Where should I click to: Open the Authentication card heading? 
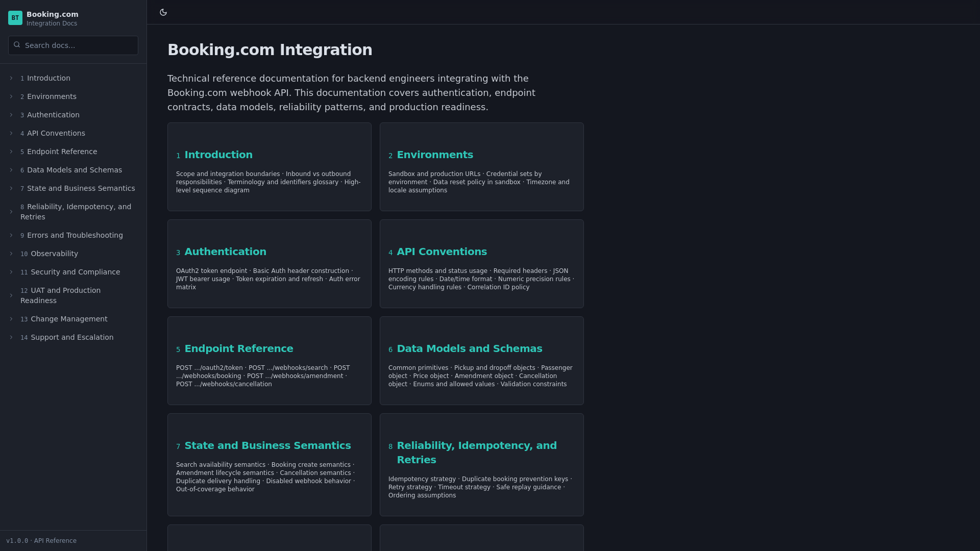[x=225, y=252]
